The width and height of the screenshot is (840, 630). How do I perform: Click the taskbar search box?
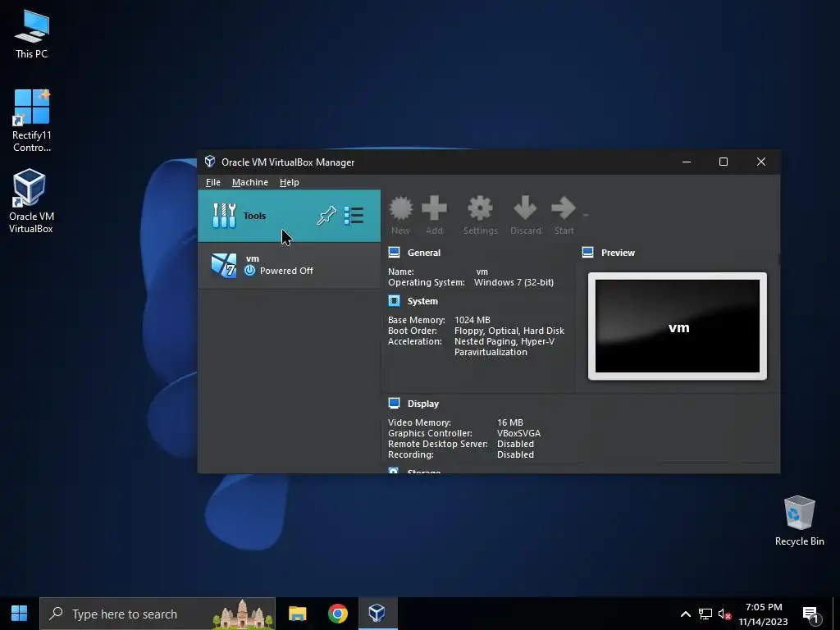point(157,614)
